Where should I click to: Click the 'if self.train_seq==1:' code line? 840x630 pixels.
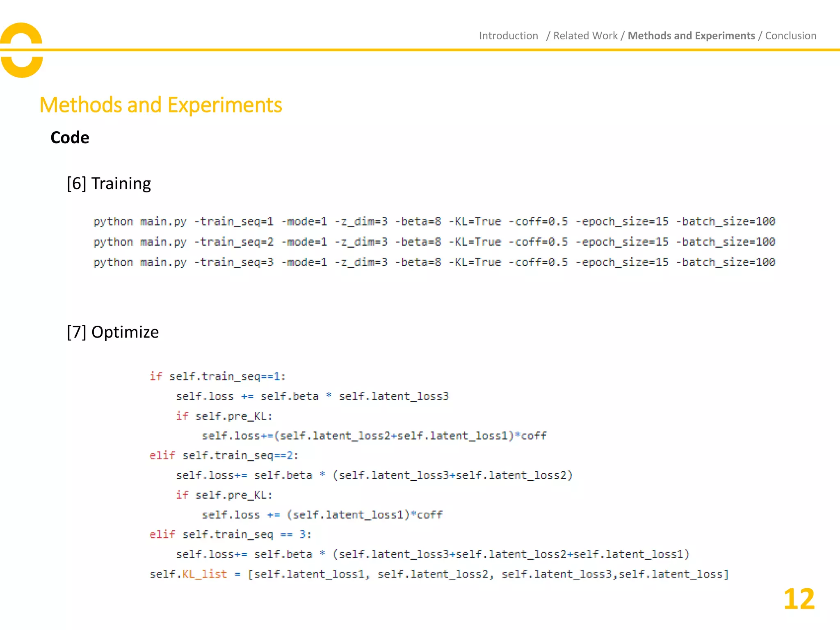217,377
